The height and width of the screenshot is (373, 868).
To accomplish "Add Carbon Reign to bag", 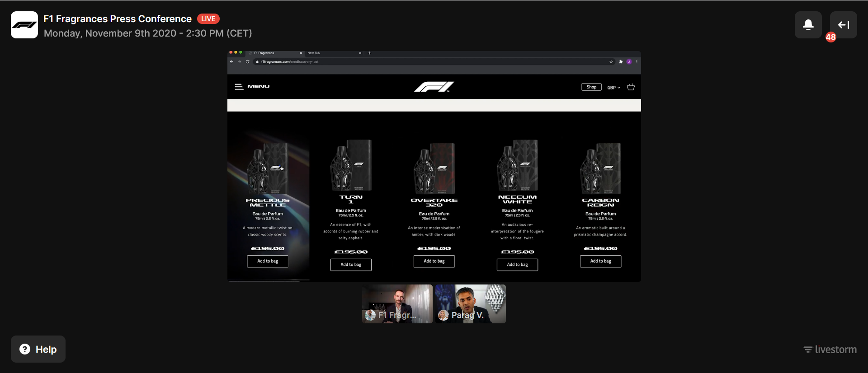I will point(600,261).
